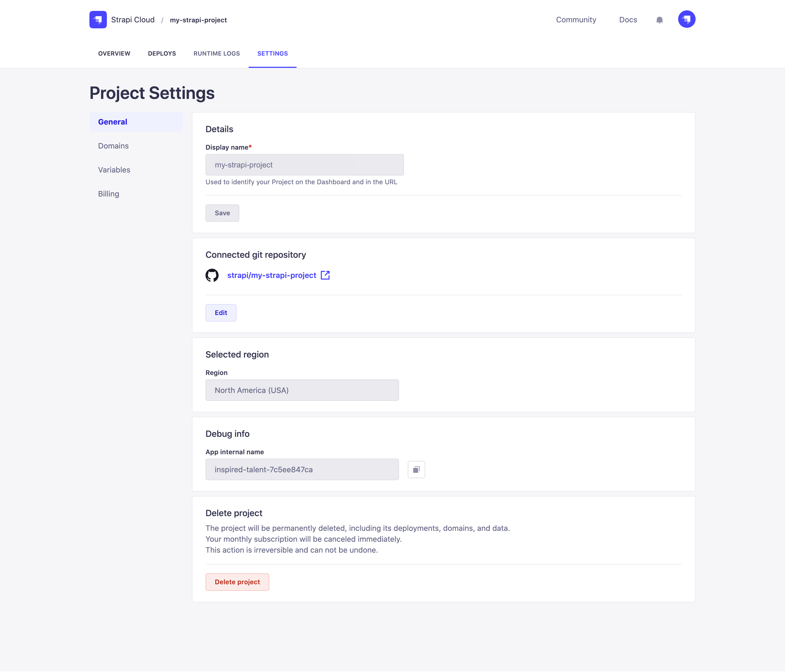The width and height of the screenshot is (785, 672).
Task: Open the repository via the external link icon
Action: pos(325,275)
